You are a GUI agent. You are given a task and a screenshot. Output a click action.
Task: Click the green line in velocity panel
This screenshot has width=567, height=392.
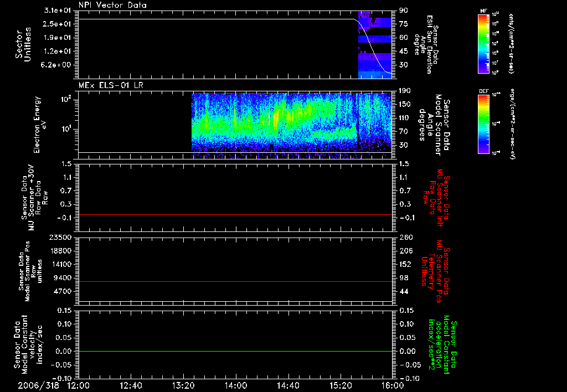235,351
